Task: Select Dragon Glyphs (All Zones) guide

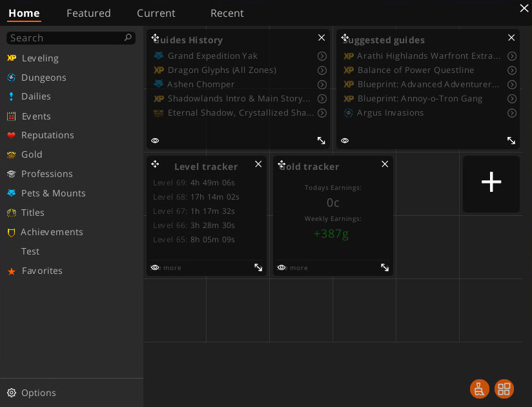Action: tap(222, 70)
